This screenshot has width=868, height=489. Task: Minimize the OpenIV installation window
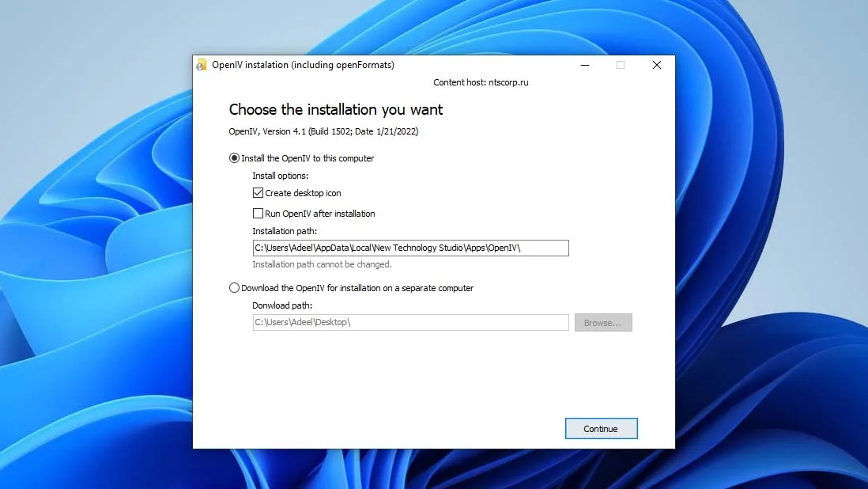pyautogui.click(x=585, y=65)
